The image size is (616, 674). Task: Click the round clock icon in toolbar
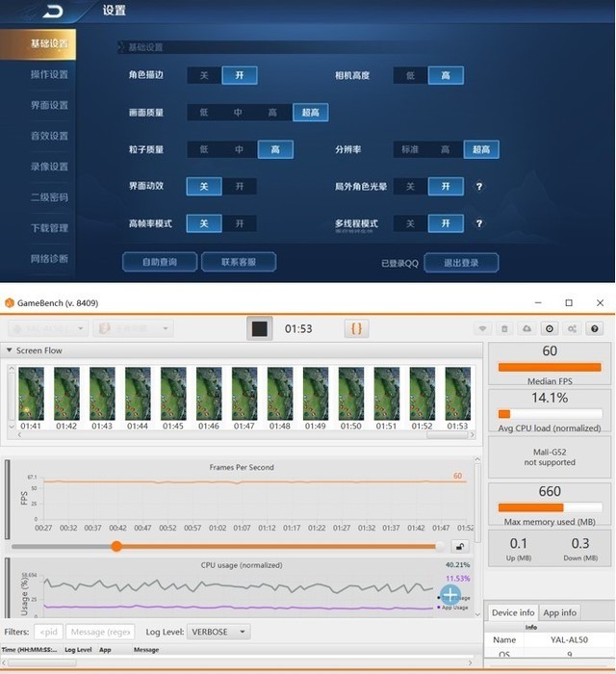point(550,329)
